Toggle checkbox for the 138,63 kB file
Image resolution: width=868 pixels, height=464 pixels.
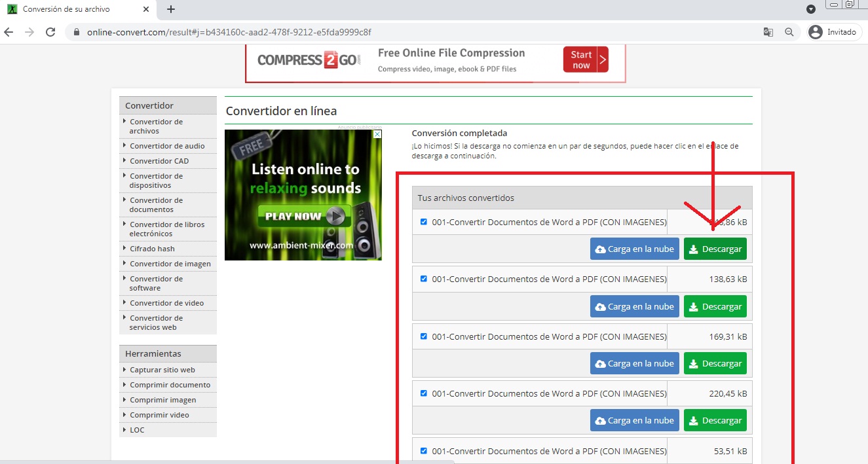[x=424, y=279]
